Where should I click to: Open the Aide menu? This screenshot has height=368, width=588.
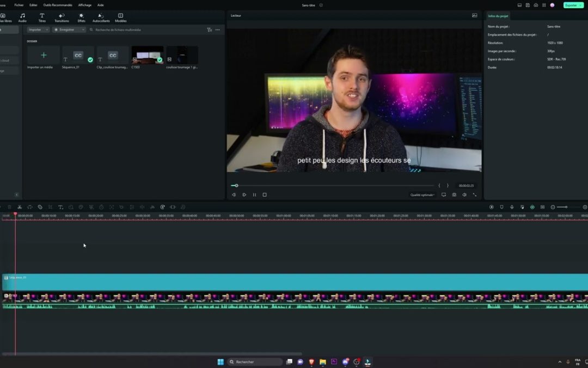click(x=101, y=5)
